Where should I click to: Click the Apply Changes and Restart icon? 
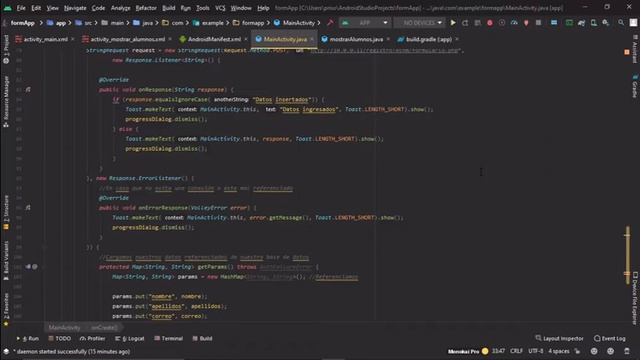coord(465,23)
